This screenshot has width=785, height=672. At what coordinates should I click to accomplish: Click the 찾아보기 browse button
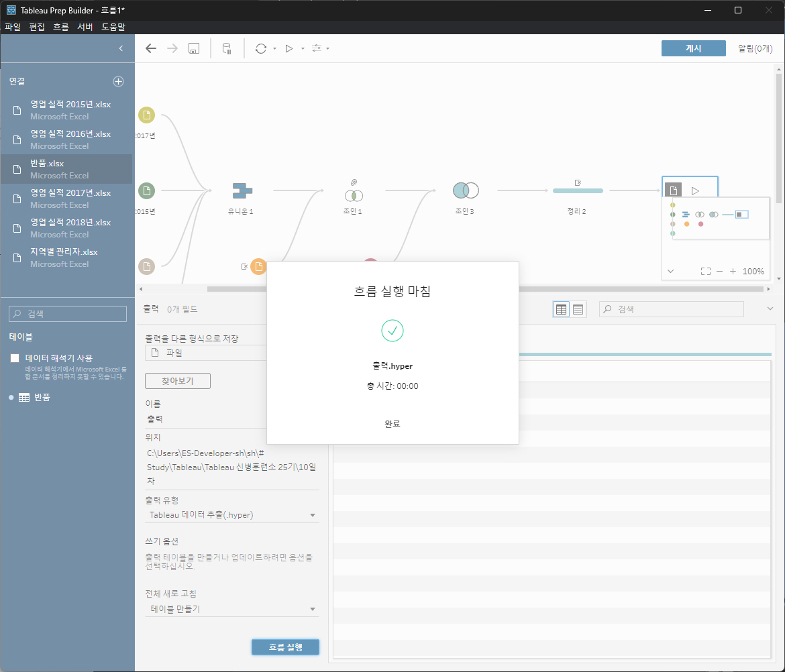coord(178,381)
